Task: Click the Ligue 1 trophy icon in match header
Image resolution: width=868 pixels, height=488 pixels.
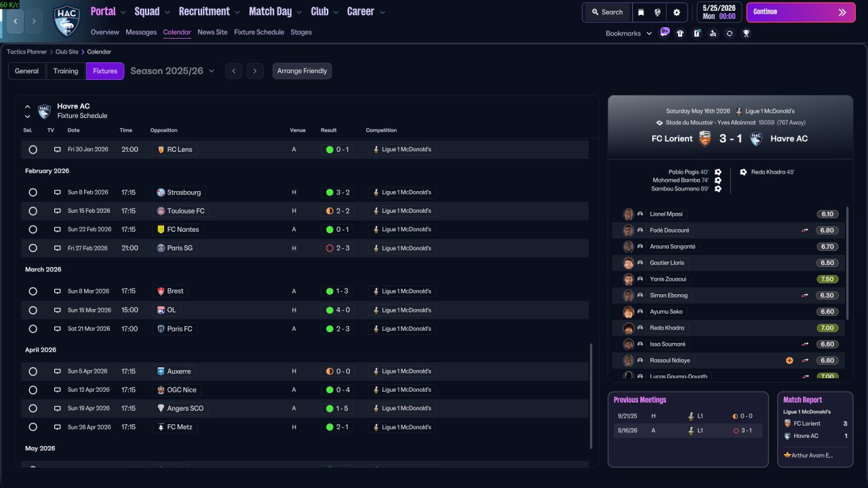Action: [x=738, y=111]
